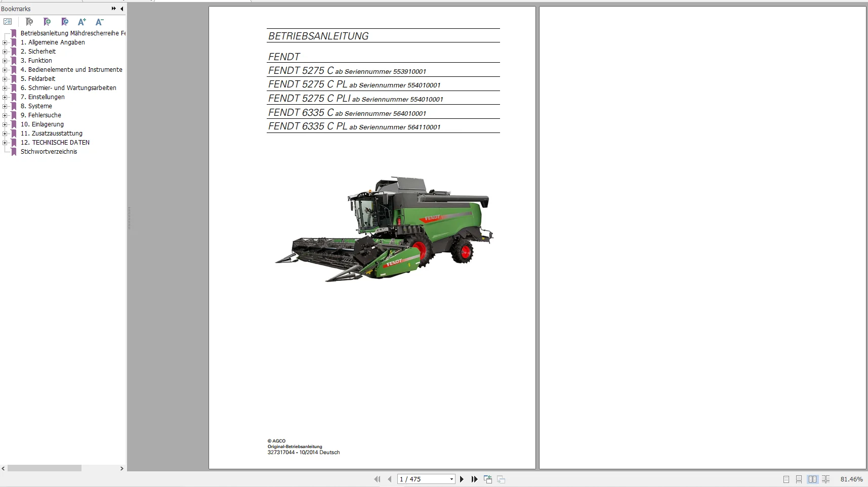Select the Stichwortverzeichnis bookmark
The height and width of the screenshot is (487, 868).
49,152
